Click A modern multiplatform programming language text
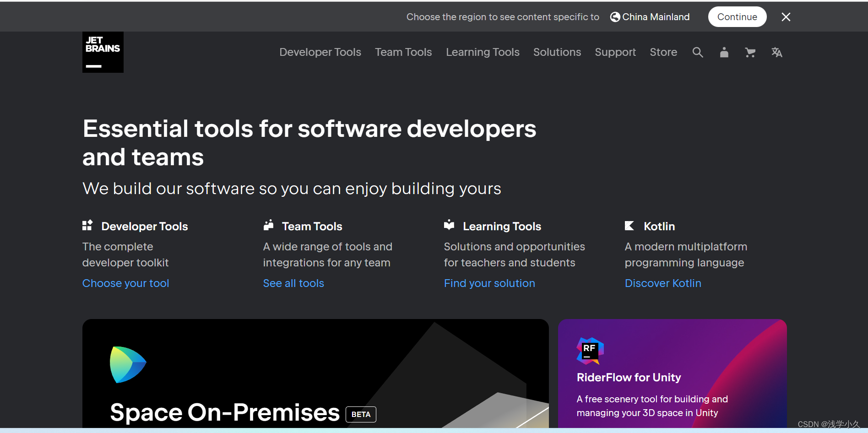 (x=686, y=254)
